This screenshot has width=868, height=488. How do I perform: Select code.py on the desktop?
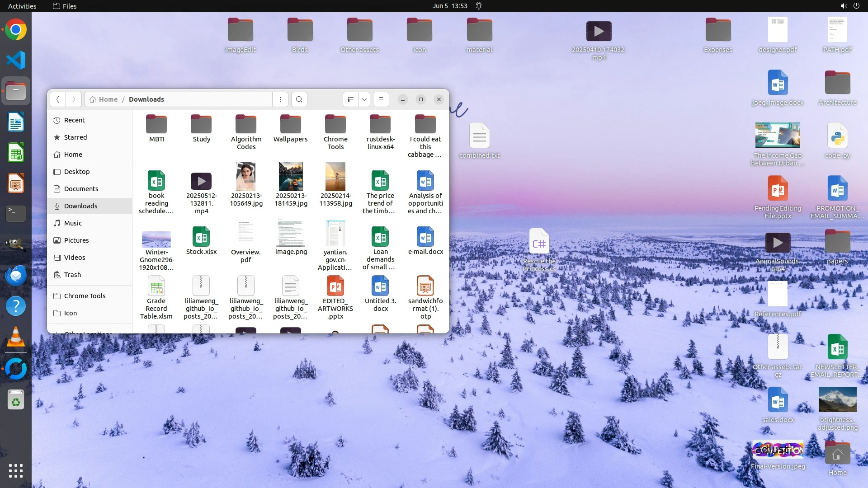(837, 136)
